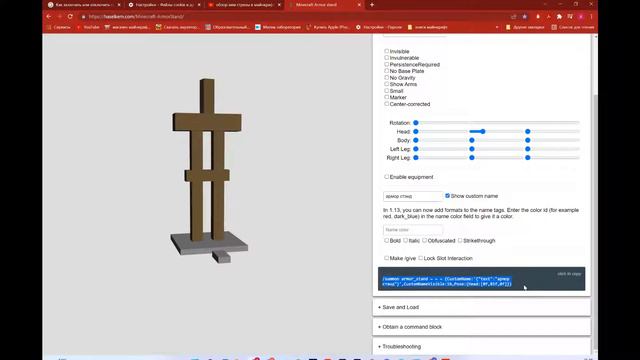The height and width of the screenshot is (360, 640).
Task: Check the No Base Plate option
Action: pos(387,71)
